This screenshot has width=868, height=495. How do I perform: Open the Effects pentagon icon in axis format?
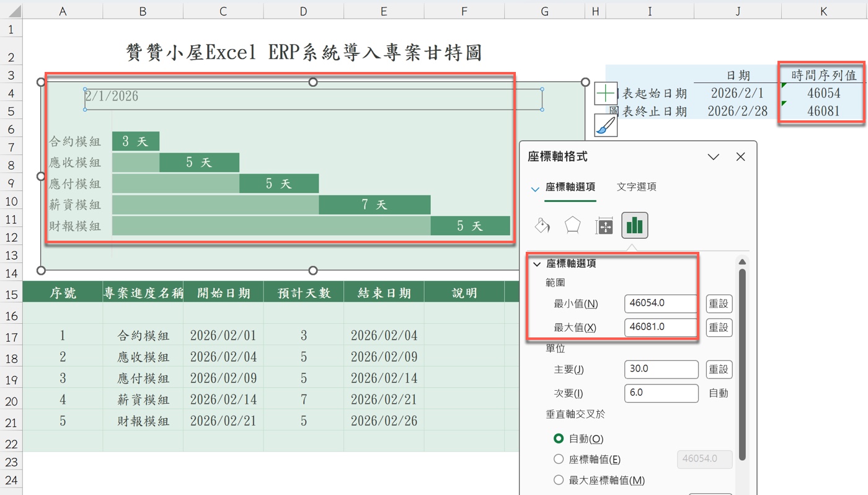(x=573, y=225)
